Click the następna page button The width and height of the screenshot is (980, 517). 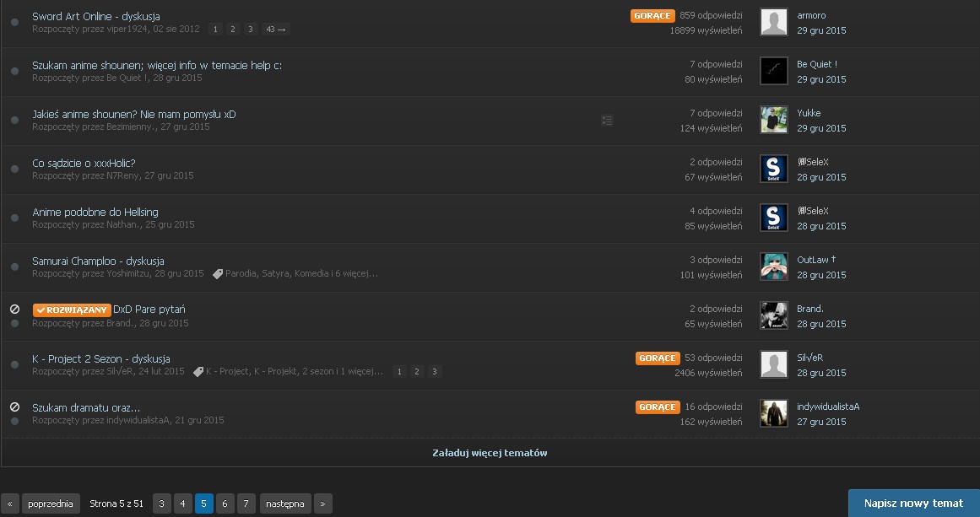tap(285, 504)
